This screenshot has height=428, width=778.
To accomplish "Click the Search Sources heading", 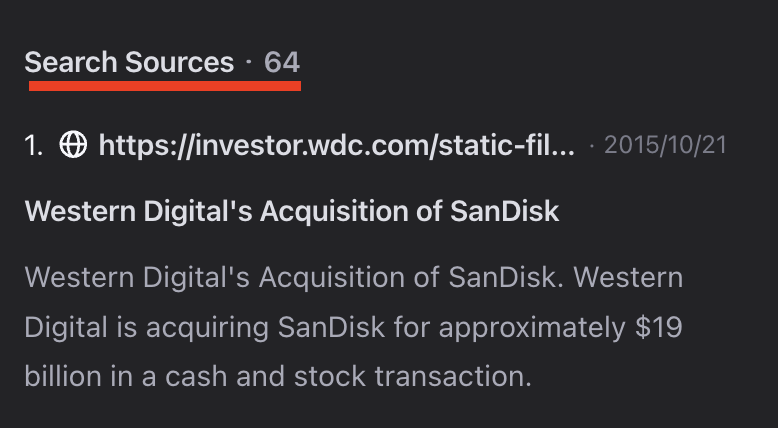I will click(x=129, y=63).
